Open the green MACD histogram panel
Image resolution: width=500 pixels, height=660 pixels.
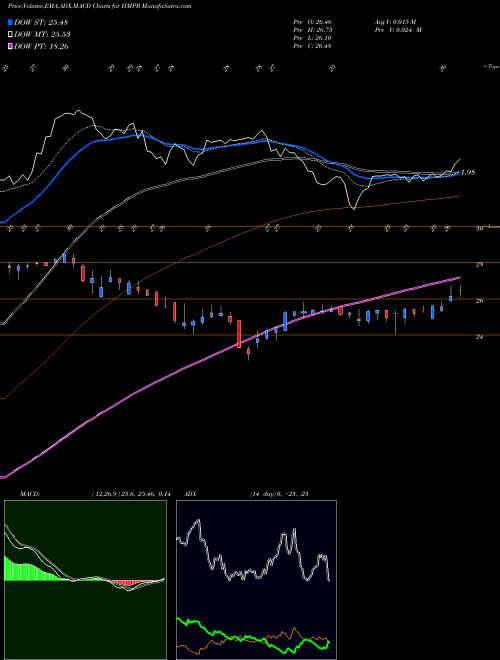click(85, 580)
